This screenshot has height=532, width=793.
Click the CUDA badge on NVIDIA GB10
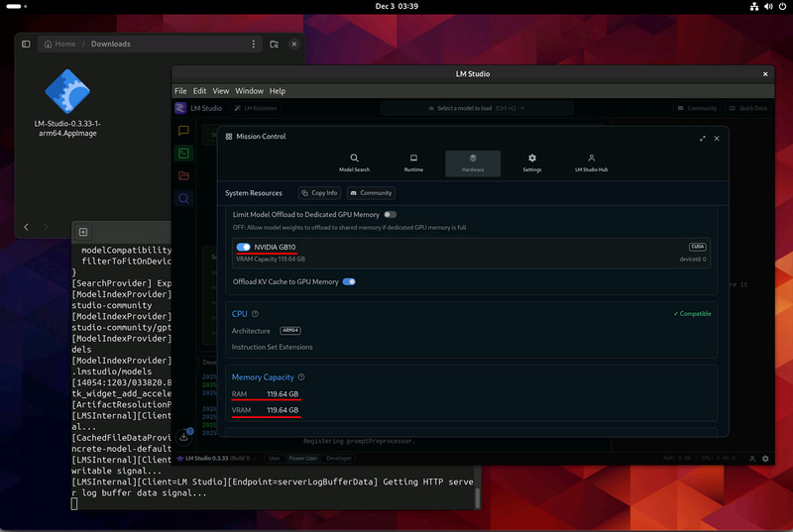pos(698,247)
